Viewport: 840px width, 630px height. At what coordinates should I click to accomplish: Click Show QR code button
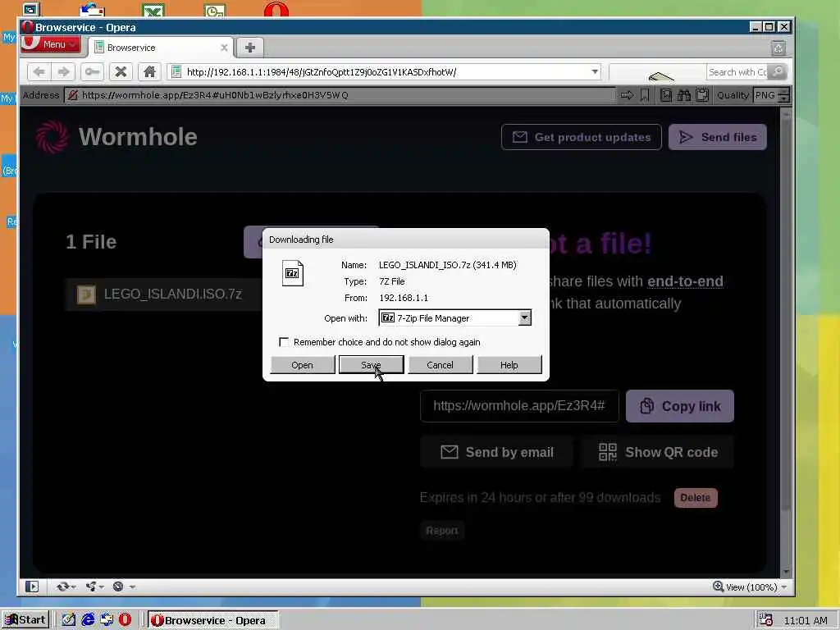[657, 452]
